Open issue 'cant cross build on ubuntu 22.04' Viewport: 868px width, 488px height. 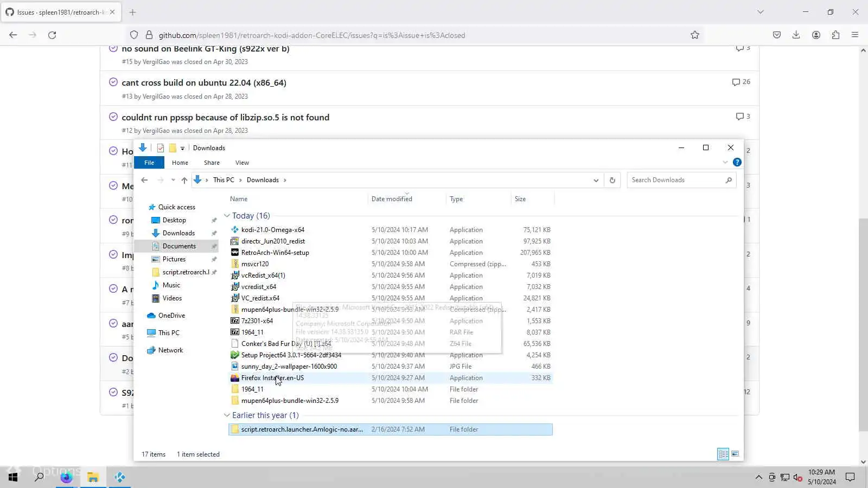click(204, 83)
